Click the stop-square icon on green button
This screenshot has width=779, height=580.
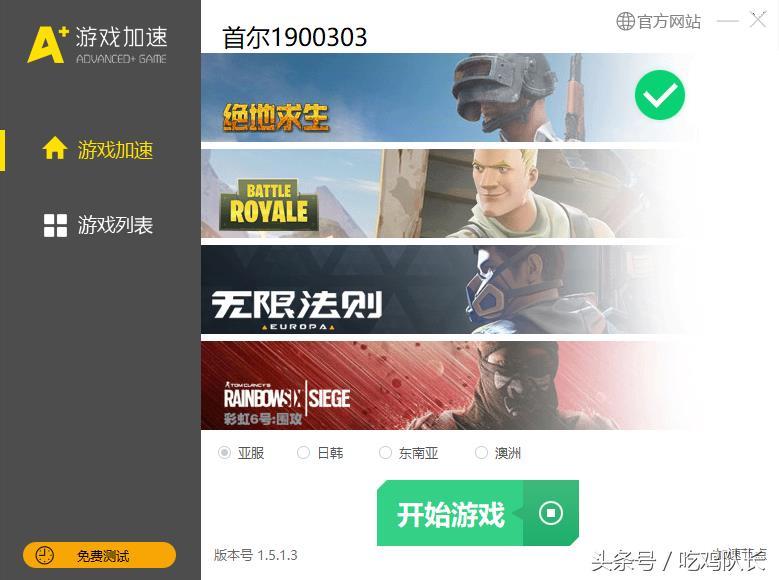click(x=551, y=512)
